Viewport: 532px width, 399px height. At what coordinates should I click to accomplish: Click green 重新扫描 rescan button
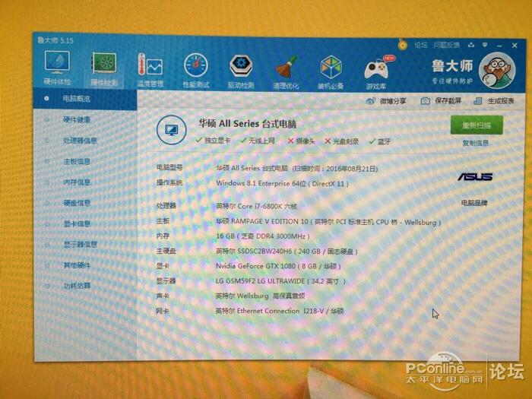tap(477, 125)
